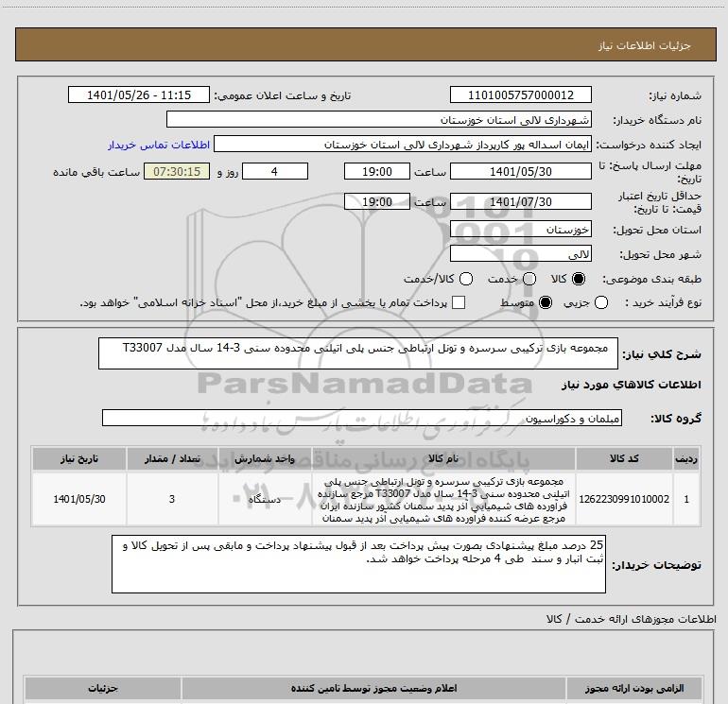Click product code 1262230991010002 cell
728x704 pixels.
(x=624, y=499)
